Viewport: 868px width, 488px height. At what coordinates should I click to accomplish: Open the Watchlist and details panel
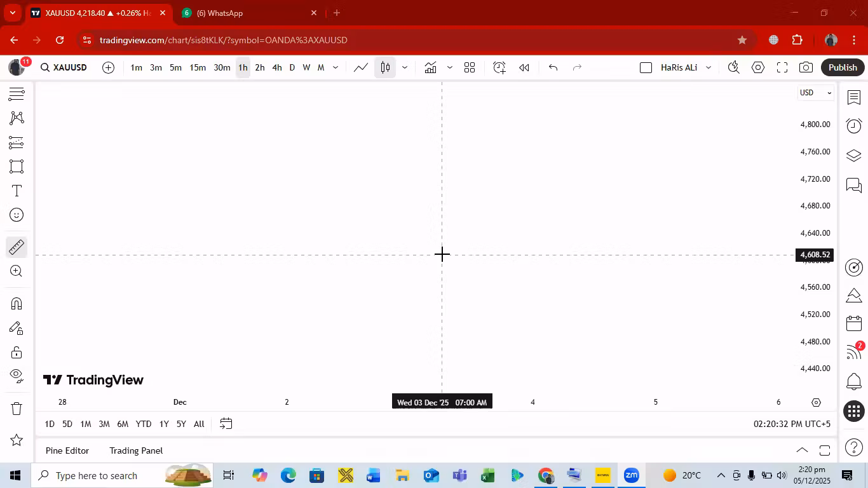coord(854,97)
